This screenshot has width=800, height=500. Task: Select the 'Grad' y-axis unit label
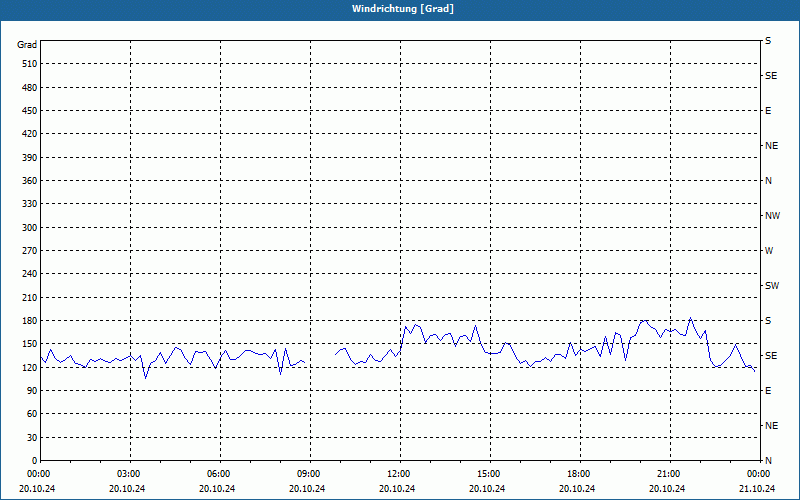(x=27, y=45)
